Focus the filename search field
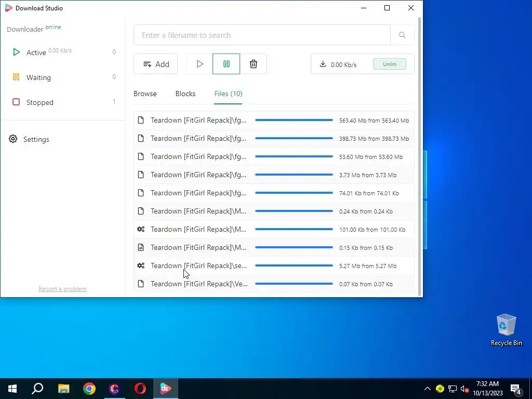The height and width of the screenshot is (399, 532). (262, 35)
